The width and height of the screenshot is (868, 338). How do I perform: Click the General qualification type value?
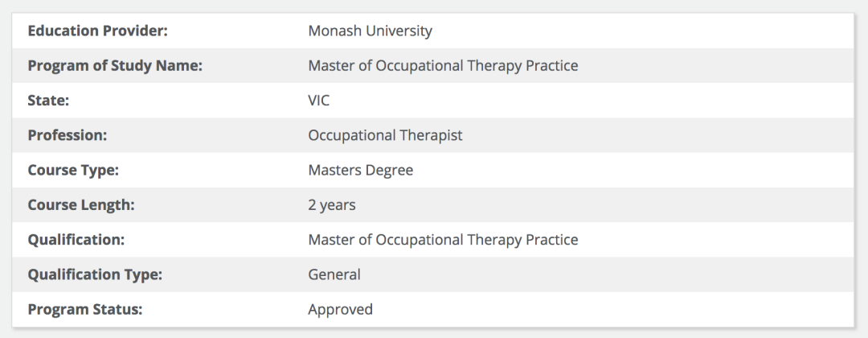[x=334, y=274]
